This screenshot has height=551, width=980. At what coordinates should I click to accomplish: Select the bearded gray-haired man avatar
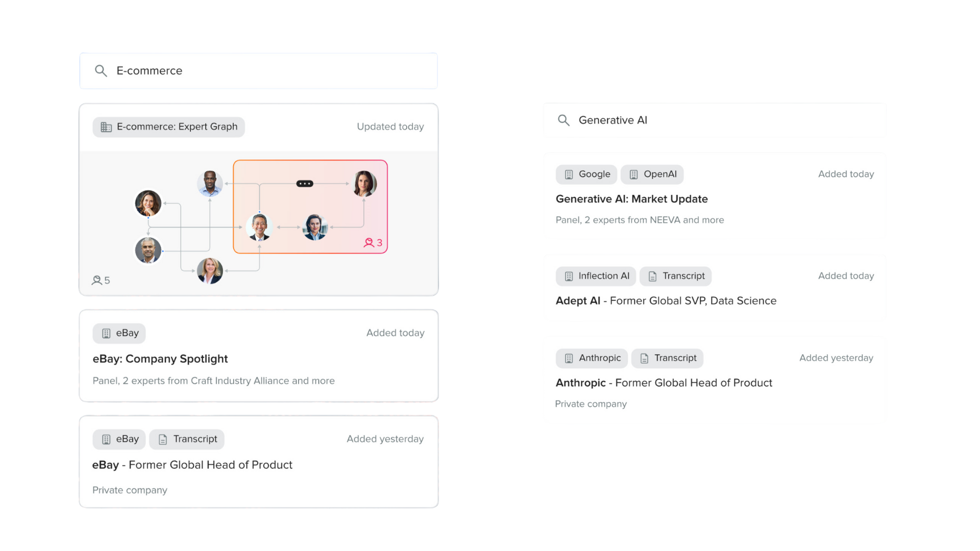pyautogui.click(x=148, y=251)
